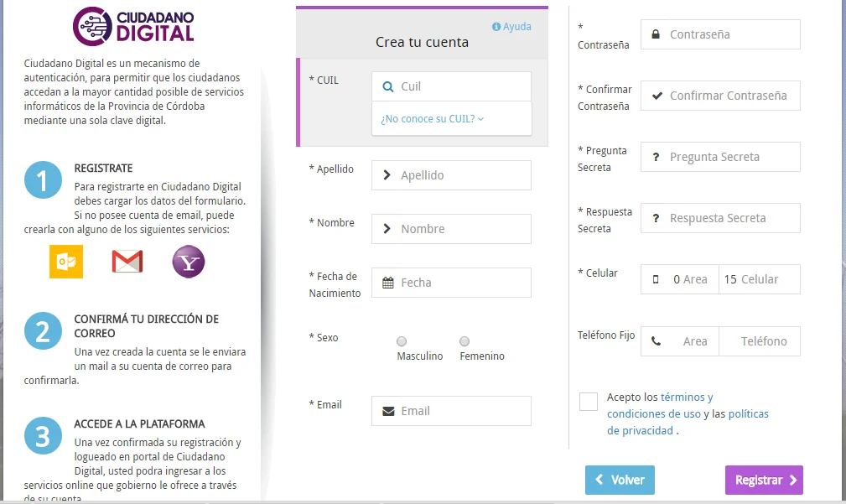Open the términos y condiciones de uso link
846x504 pixels.
coord(660,405)
